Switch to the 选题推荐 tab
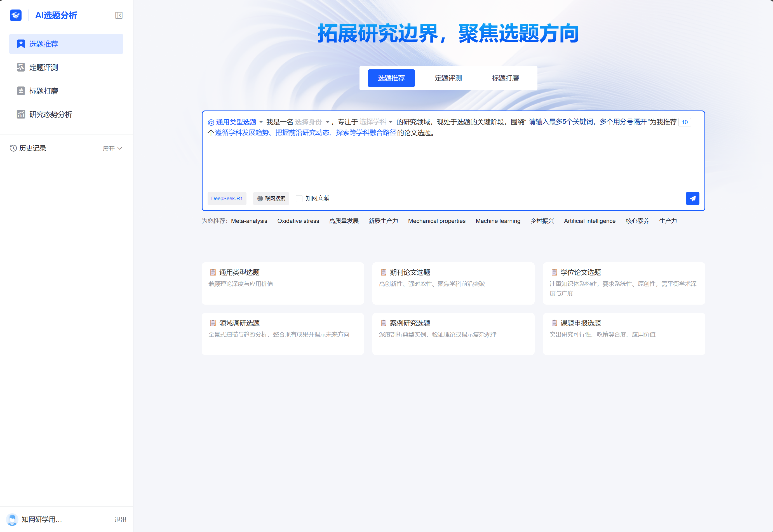Image resolution: width=773 pixels, height=532 pixels. tap(391, 78)
